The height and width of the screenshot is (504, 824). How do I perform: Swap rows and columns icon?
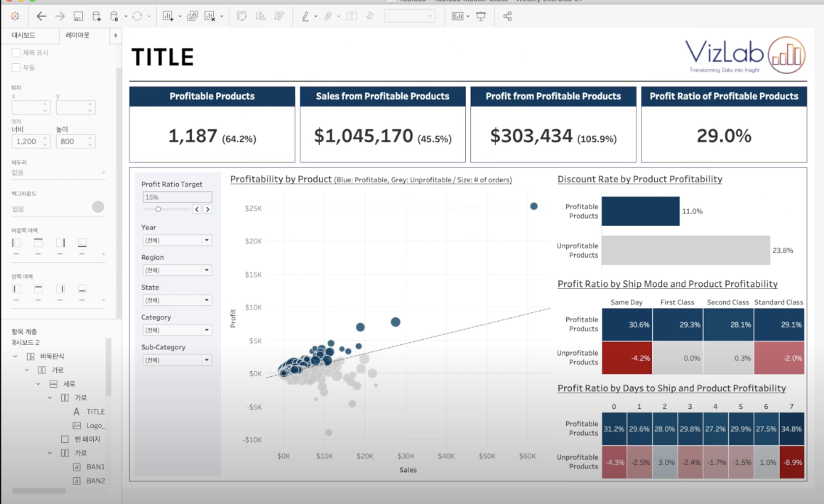[242, 16]
